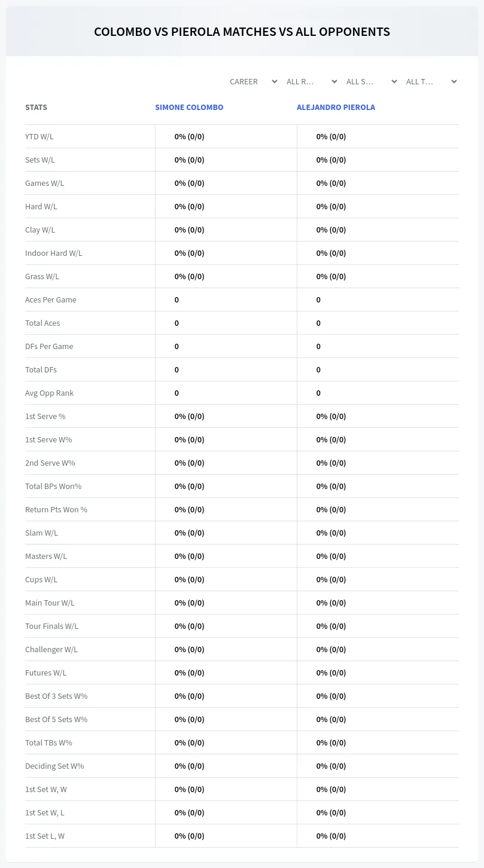Click the chevron arrow beside CAREER
This screenshot has width=484, height=868.
click(275, 81)
